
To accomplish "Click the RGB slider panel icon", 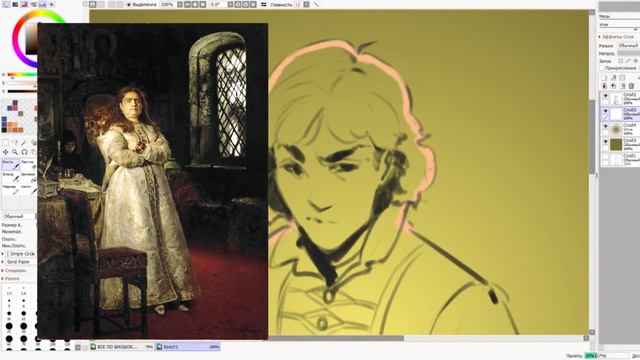I will click(x=16, y=4).
